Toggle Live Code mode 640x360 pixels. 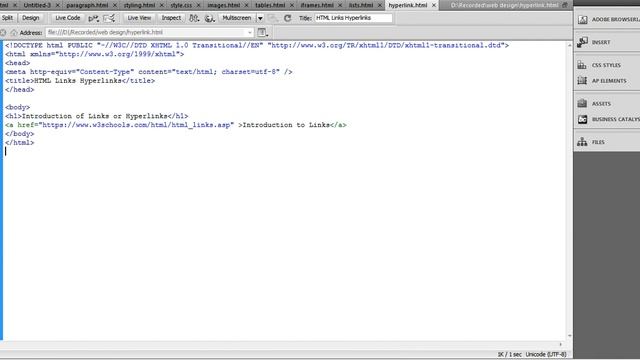68,18
